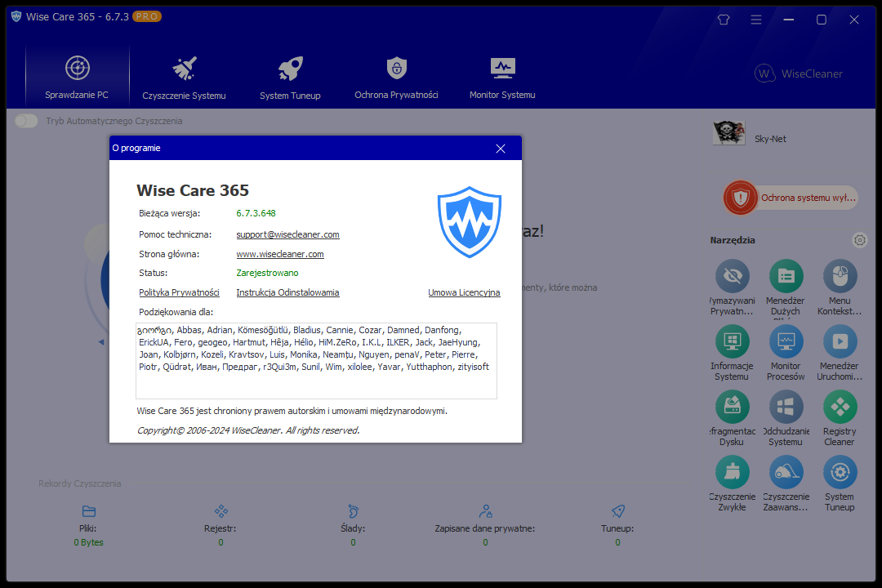Click the PRO badge in the title
Image resolution: width=882 pixels, height=588 pixels.
(147, 17)
